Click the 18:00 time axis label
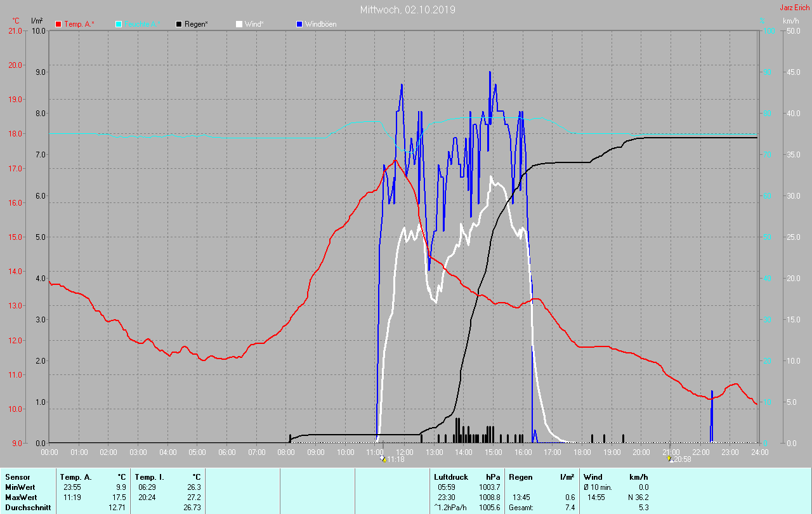 tap(582, 452)
